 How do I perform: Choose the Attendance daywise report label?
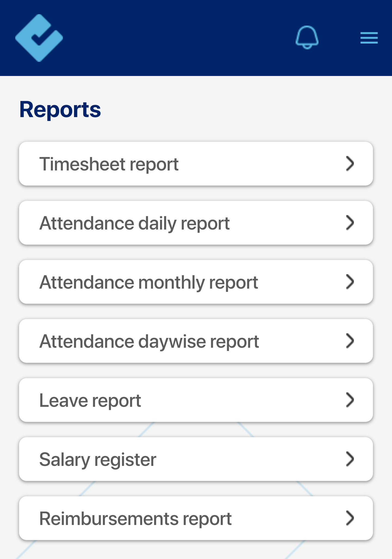[149, 342]
